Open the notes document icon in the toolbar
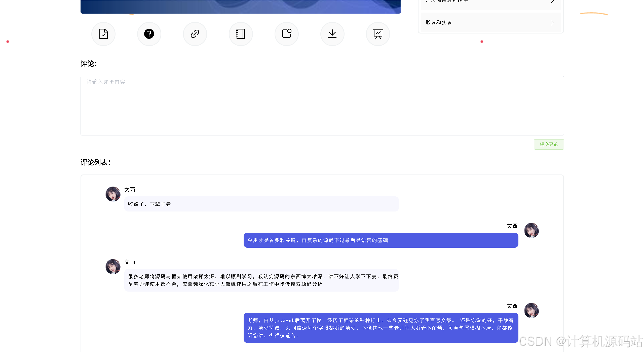 pos(103,34)
